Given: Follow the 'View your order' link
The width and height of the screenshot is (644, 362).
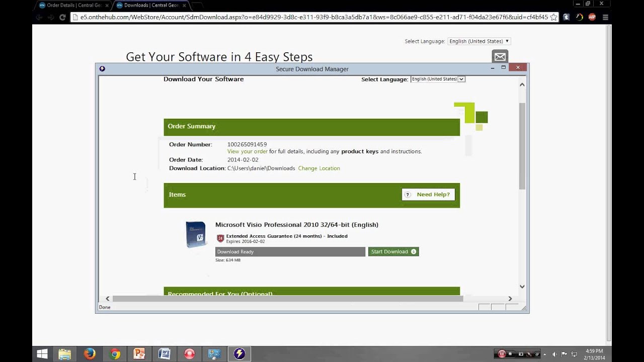Looking at the screenshot, I should coord(248,151).
